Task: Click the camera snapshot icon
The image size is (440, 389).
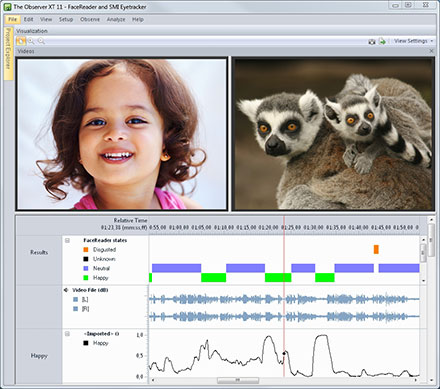Action: pyautogui.click(x=372, y=41)
